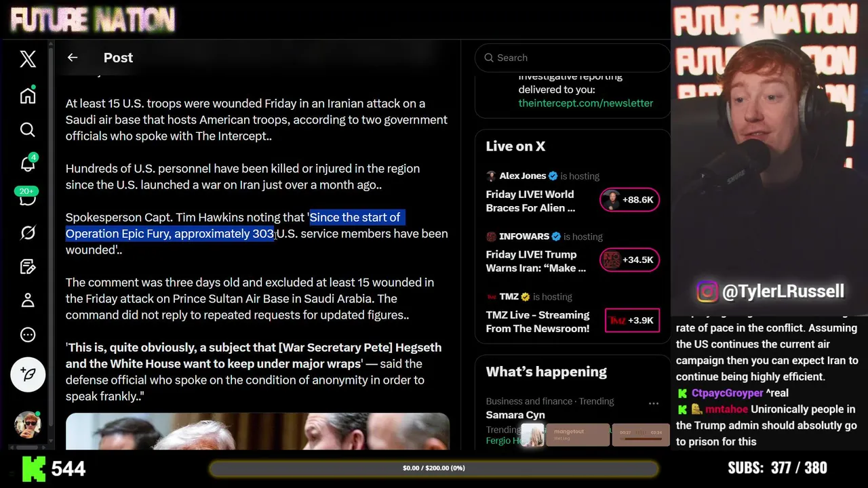Screen dimensions: 868x488
Task: Click the 'Live on X' heading
Action: (515, 146)
